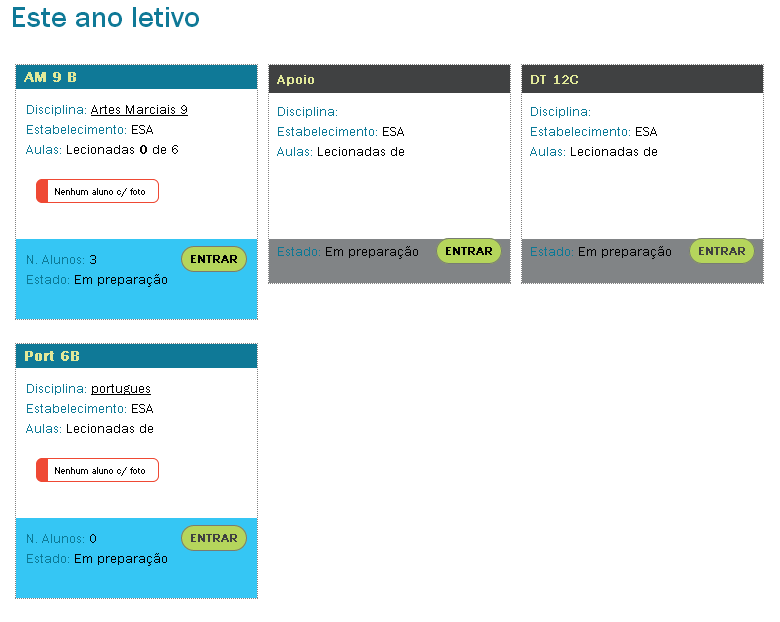Click the Apoio card title bar
Viewport: 780px width, 622px height.
(x=389, y=80)
